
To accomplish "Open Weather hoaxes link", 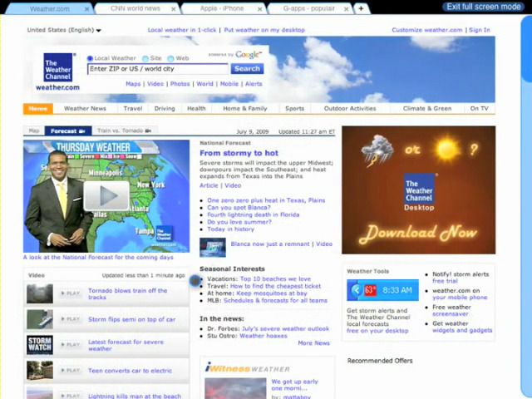I will point(264,336).
